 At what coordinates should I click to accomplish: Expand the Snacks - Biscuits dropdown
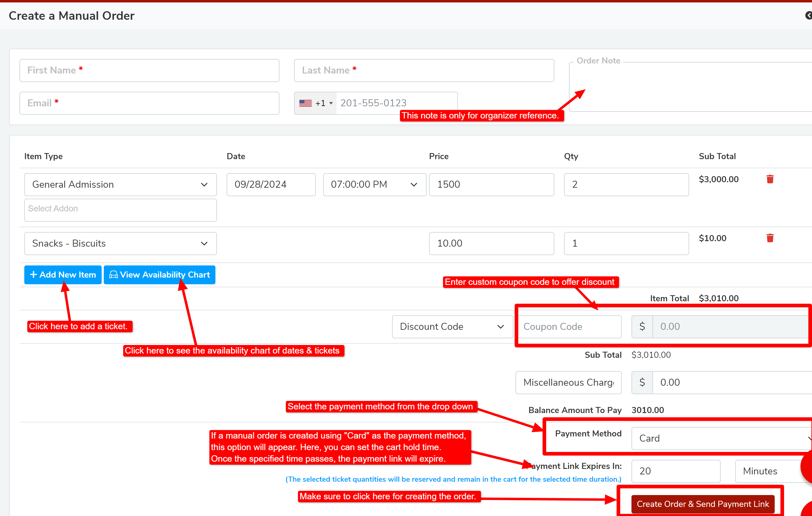[120, 243]
